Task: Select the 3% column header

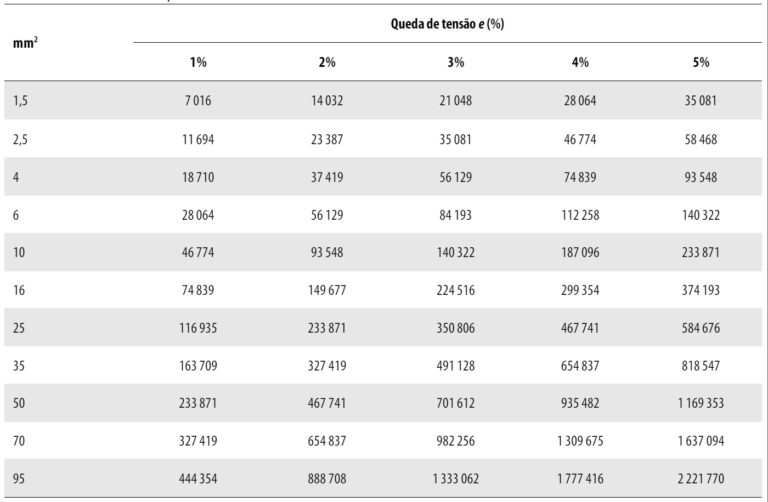Action: coord(455,62)
